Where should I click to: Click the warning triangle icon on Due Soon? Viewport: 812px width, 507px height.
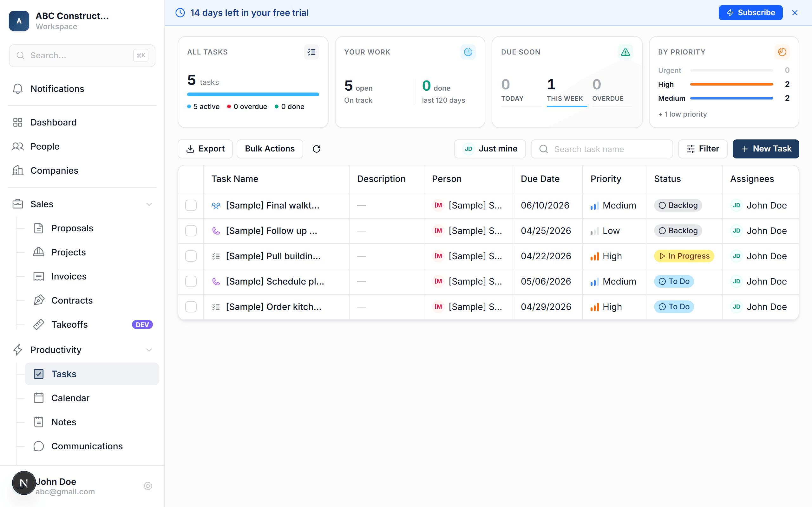tap(625, 52)
